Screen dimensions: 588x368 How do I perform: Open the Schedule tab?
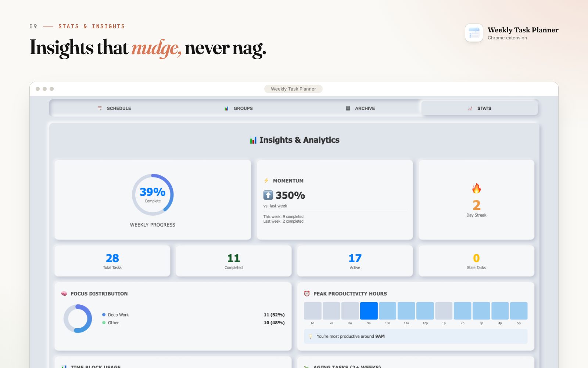point(114,108)
